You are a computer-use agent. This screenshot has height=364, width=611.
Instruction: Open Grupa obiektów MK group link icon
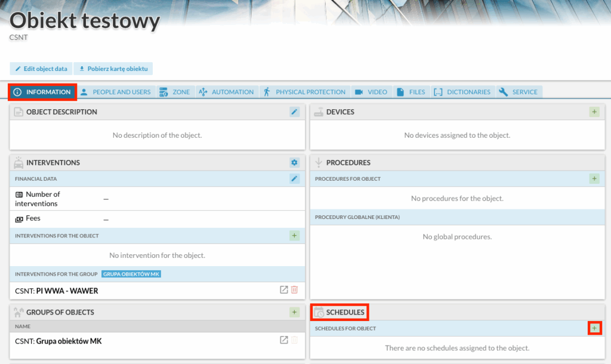coord(284,340)
